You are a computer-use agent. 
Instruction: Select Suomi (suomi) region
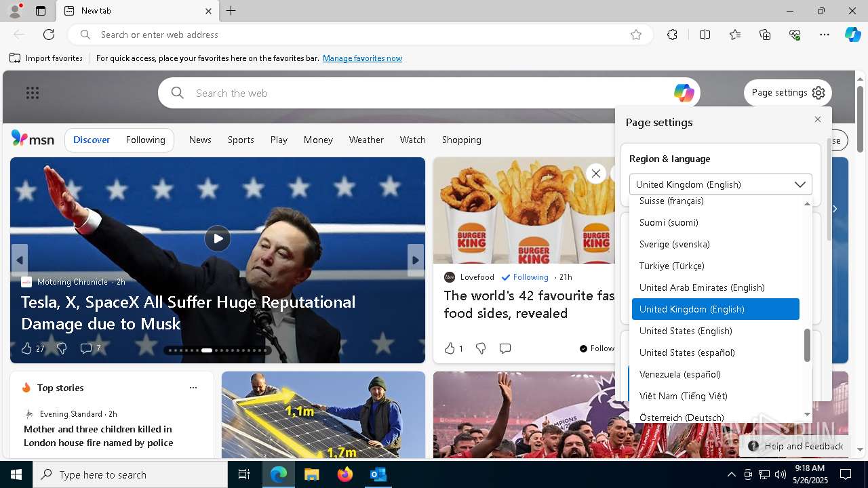coord(715,222)
